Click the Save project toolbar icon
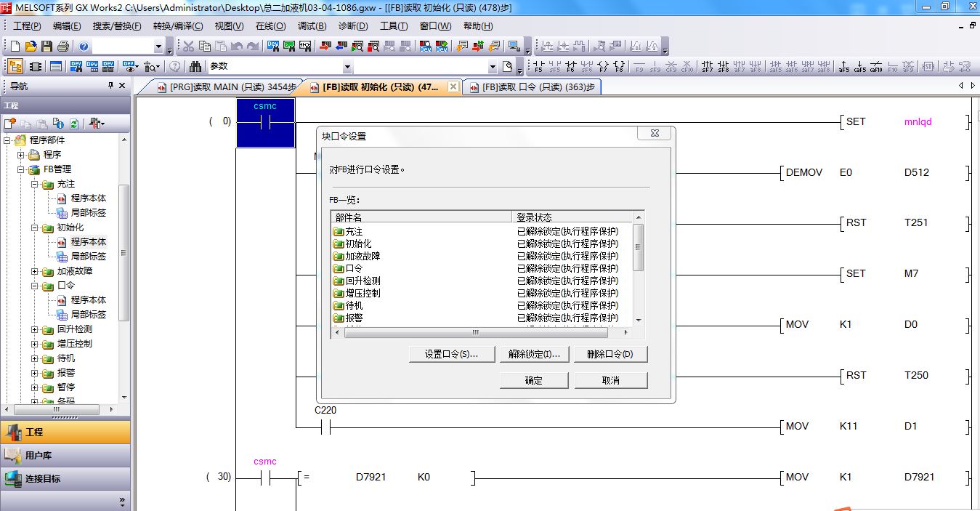Screen dimensions: 980x511 [46, 47]
